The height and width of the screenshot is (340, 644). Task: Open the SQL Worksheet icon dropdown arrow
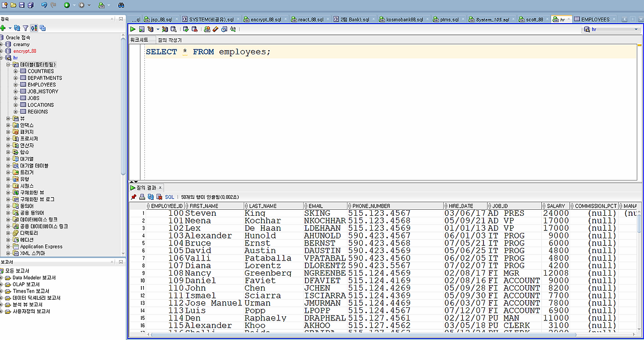pyautogui.click(x=109, y=5)
